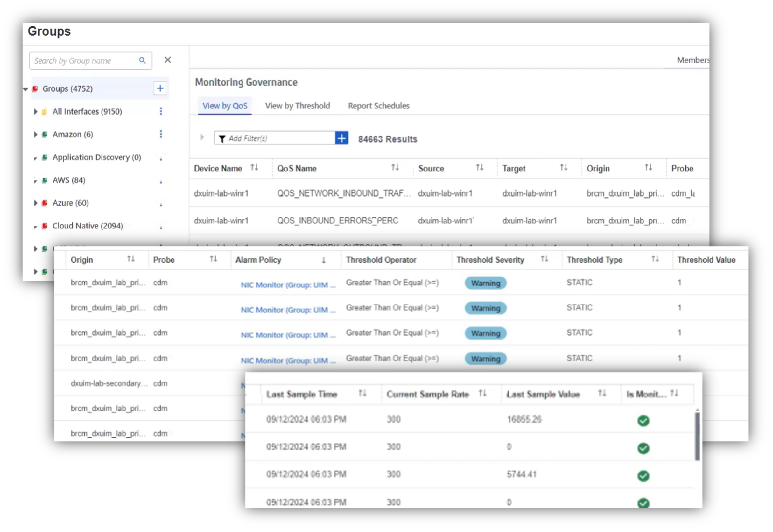Expand the AWS (84) group
The width and height of the screenshot is (773, 532).
point(37,180)
